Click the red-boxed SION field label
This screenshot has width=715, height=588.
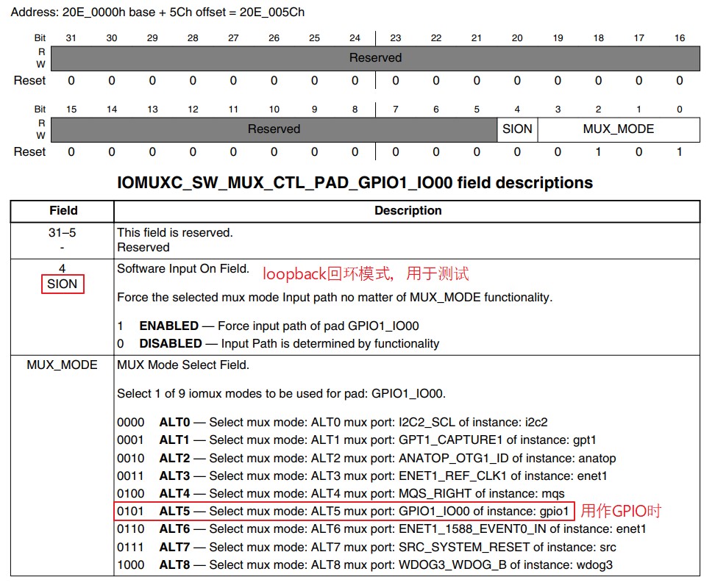click(63, 284)
